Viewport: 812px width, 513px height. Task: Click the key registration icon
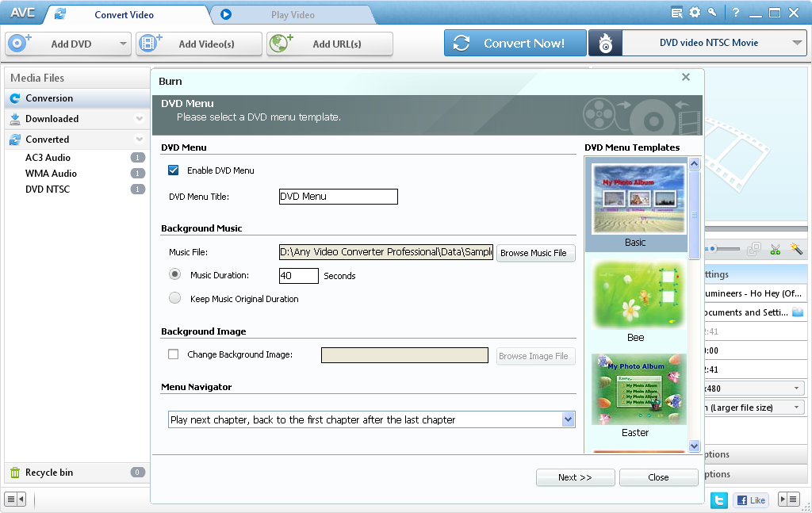pos(713,13)
